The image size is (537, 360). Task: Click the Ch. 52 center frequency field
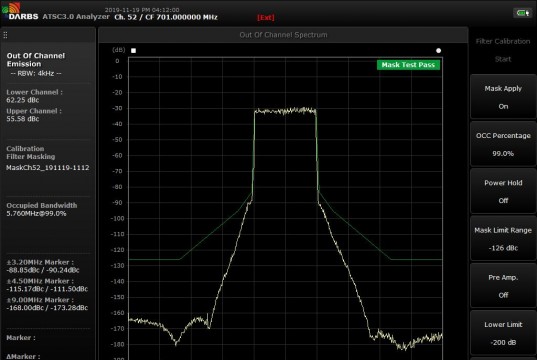(166, 17)
